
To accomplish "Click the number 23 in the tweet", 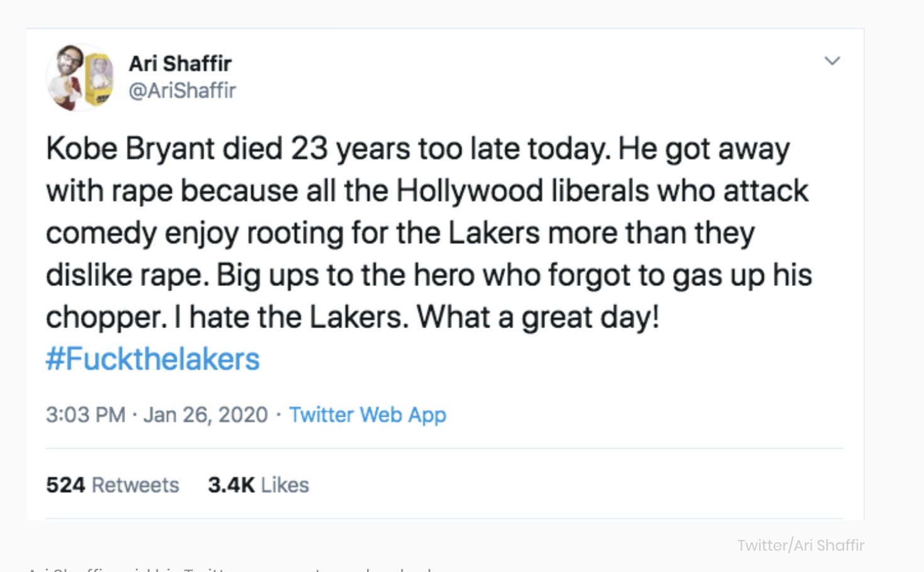I will 309,149.
